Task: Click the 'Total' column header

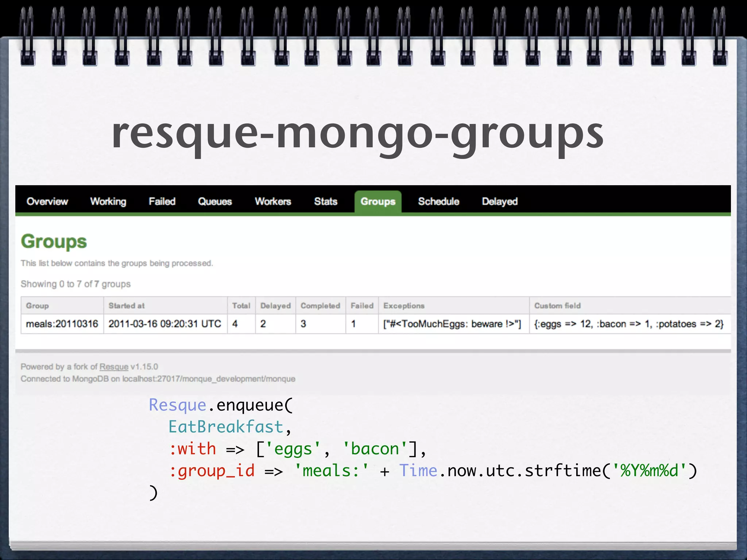Action: (241, 306)
